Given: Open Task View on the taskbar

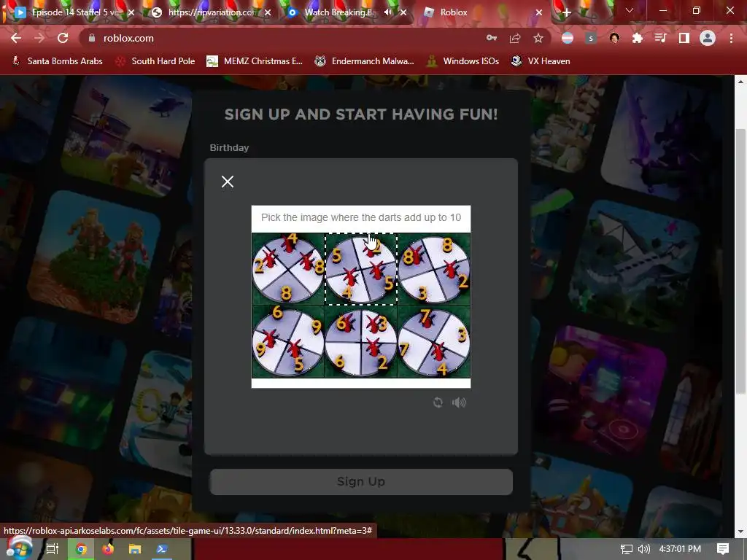Looking at the screenshot, I should tap(53, 549).
